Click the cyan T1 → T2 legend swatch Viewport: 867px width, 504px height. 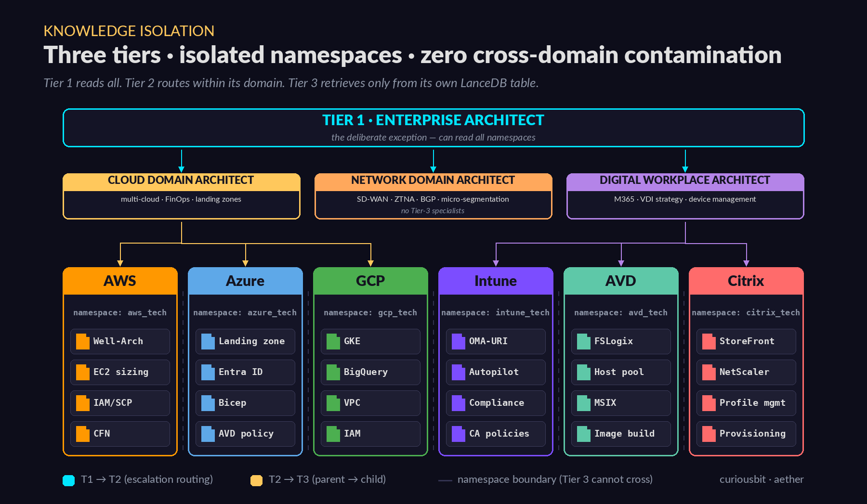(x=69, y=480)
